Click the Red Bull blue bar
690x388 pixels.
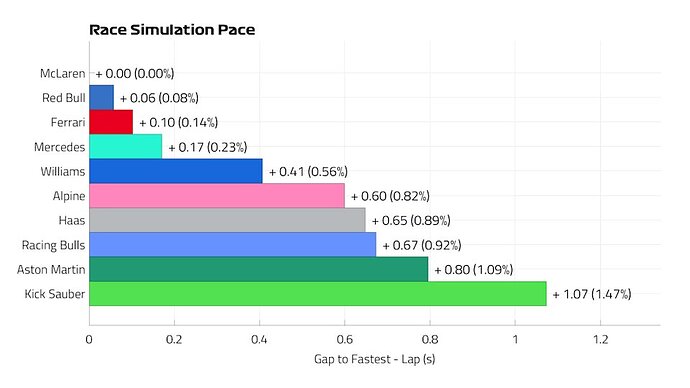(x=102, y=98)
